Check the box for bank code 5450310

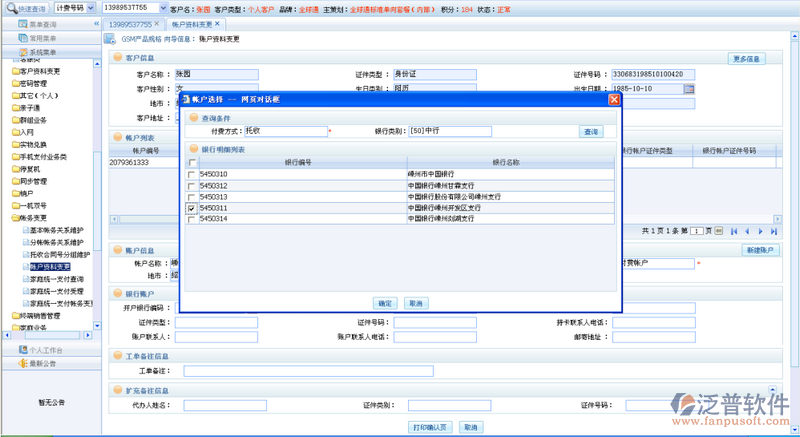click(x=192, y=174)
